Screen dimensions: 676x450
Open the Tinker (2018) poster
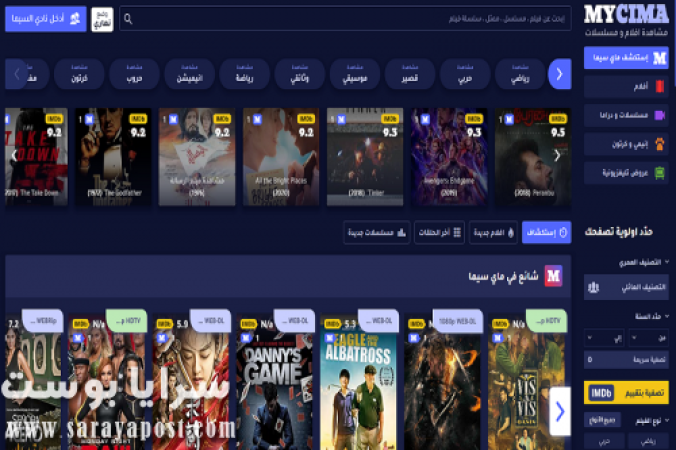365,157
